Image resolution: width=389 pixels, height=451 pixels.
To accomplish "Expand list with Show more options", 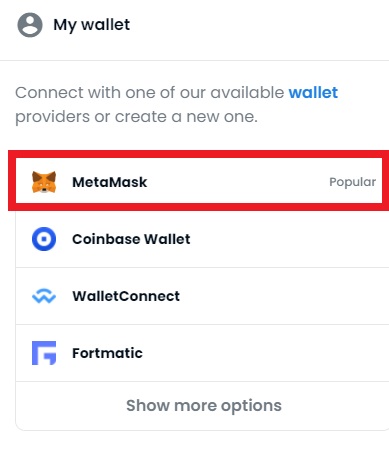I will [x=204, y=406].
